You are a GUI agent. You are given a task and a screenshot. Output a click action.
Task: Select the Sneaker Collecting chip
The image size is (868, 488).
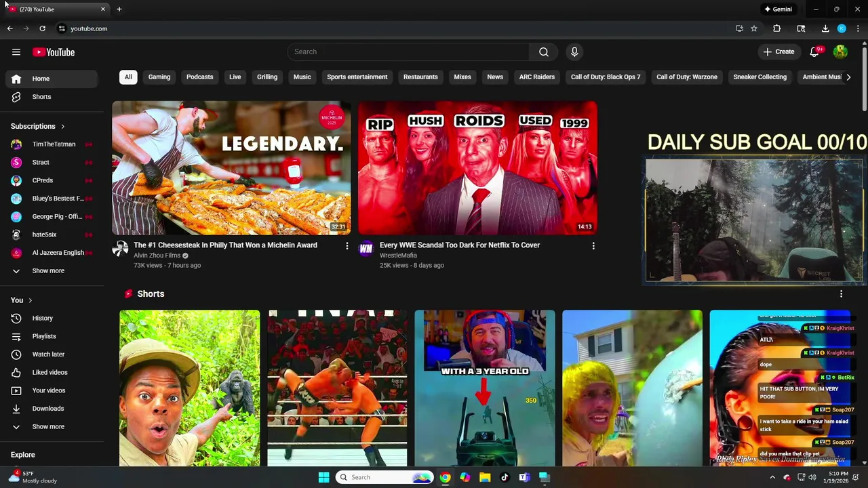[760, 77]
